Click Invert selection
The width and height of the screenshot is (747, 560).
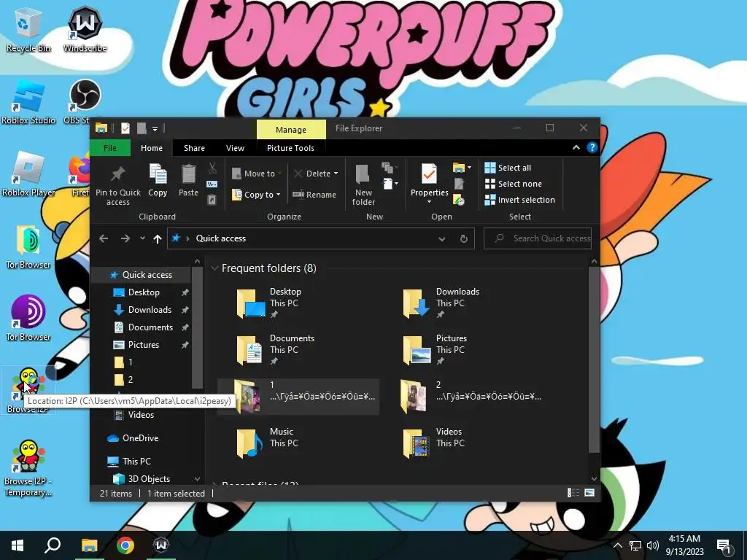click(x=519, y=200)
